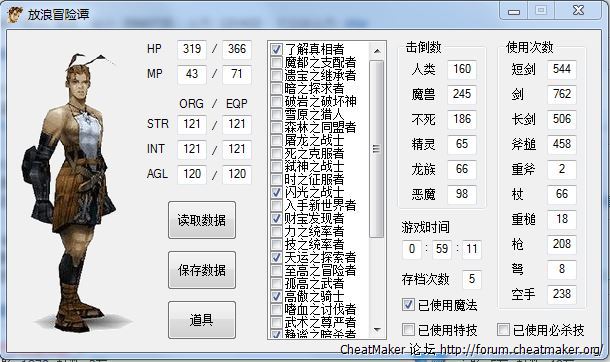Toggle the 技之统率者 checkbox
The height and width of the screenshot is (362, 610).
click(x=276, y=244)
